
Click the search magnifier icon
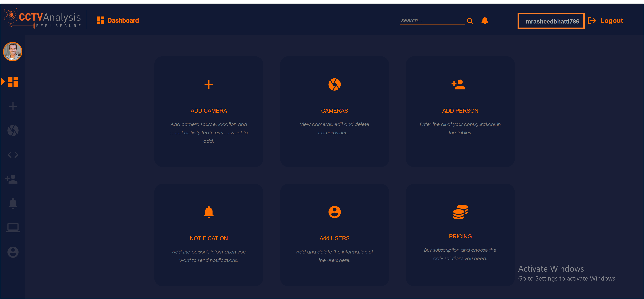(x=470, y=21)
